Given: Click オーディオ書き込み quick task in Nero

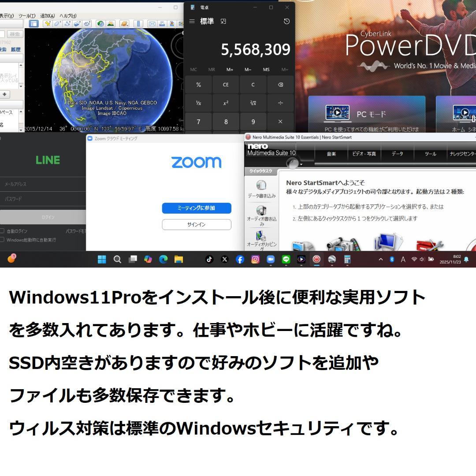Looking at the screenshot, I should click(x=261, y=216).
